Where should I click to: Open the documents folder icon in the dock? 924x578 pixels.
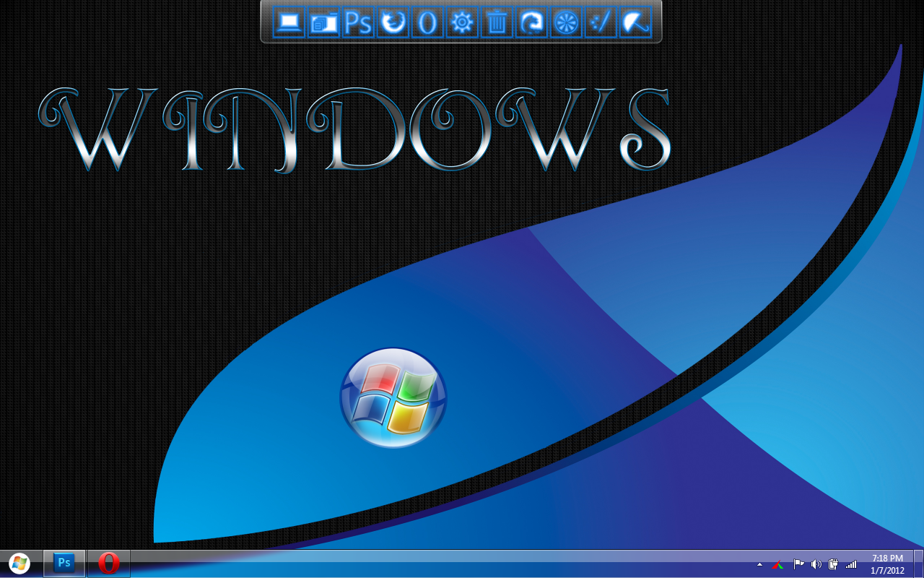click(324, 22)
